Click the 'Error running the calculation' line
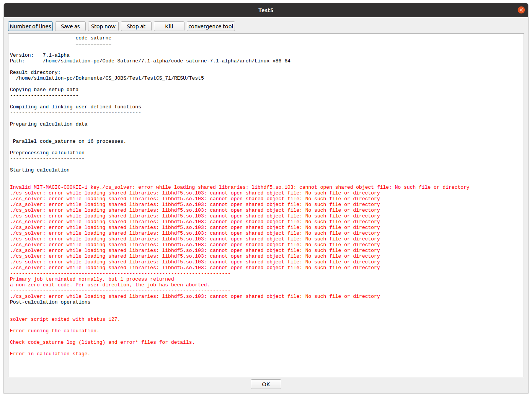Viewport: 532px width, 397px height. pyautogui.click(x=54, y=331)
